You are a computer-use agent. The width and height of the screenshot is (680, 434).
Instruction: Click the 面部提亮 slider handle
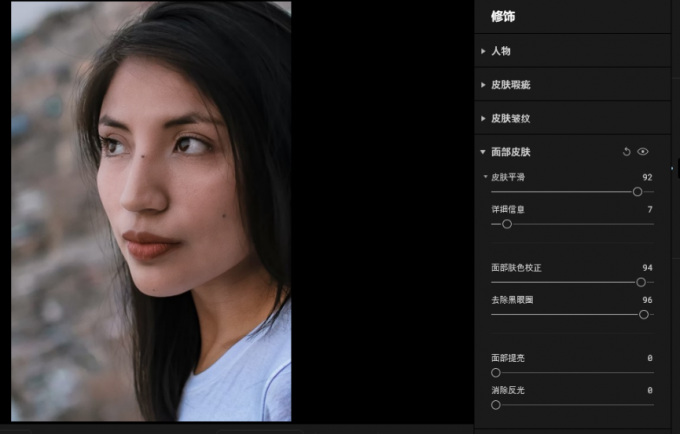pyautogui.click(x=496, y=373)
